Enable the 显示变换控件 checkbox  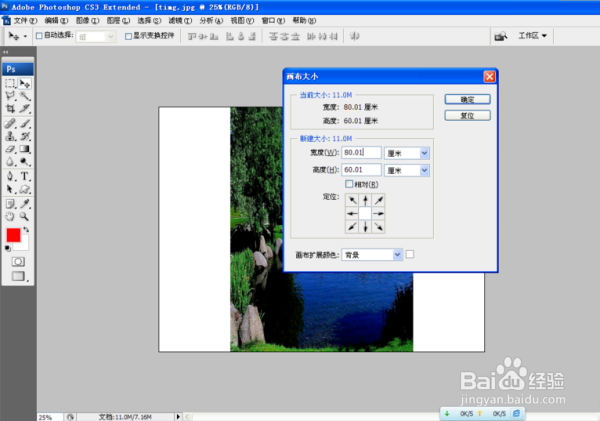pos(129,36)
